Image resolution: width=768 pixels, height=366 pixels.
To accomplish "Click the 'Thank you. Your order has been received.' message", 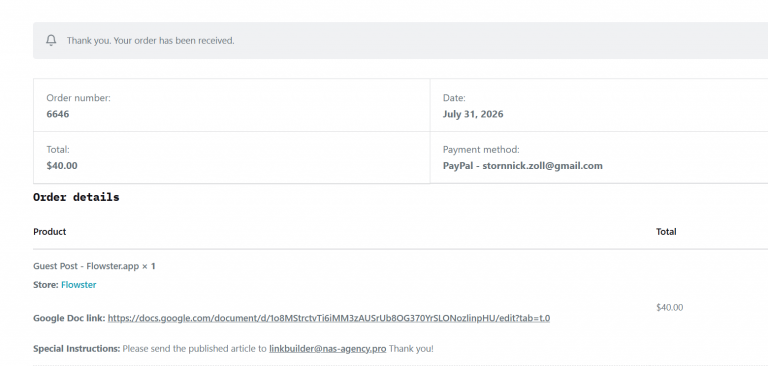I will tap(150, 41).
